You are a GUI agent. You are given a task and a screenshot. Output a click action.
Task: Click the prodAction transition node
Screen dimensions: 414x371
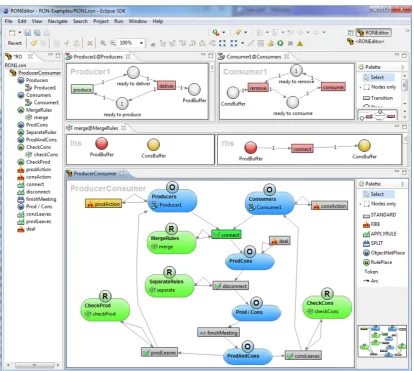point(103,204)
